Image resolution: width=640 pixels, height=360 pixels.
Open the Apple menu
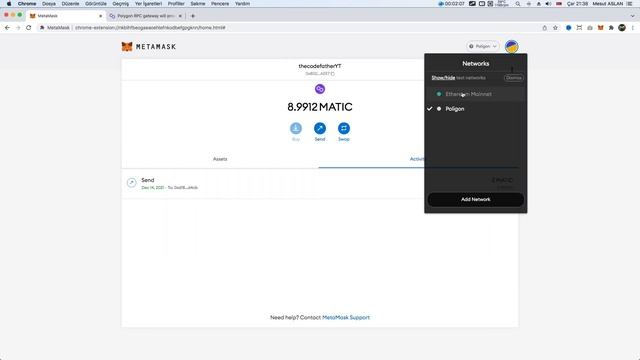coord(9,4)
